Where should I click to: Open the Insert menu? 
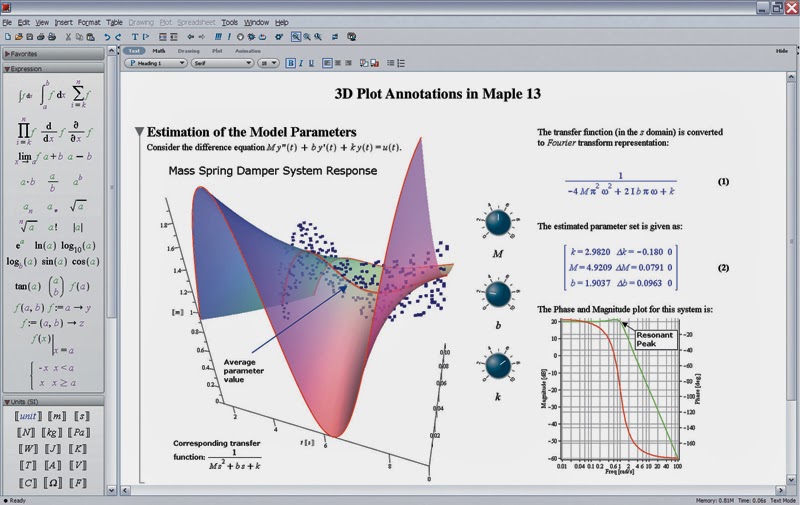(x=63, y=22)
